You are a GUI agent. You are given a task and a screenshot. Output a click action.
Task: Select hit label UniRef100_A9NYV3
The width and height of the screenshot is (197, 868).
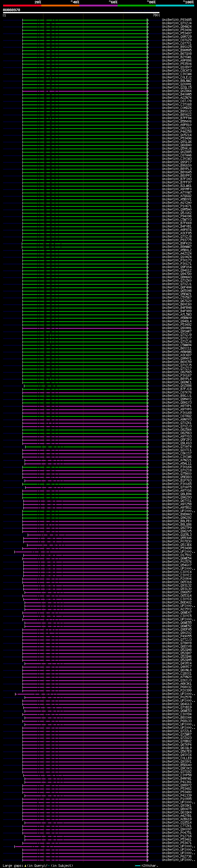(177, 419)
